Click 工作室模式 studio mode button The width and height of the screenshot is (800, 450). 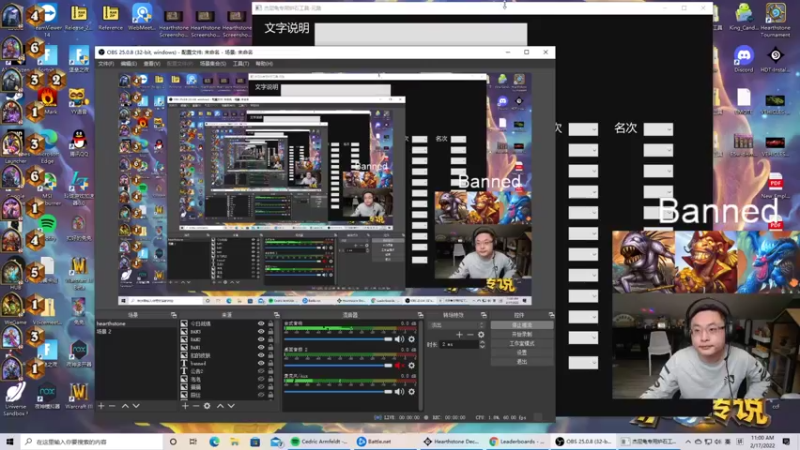pos(521,343)
